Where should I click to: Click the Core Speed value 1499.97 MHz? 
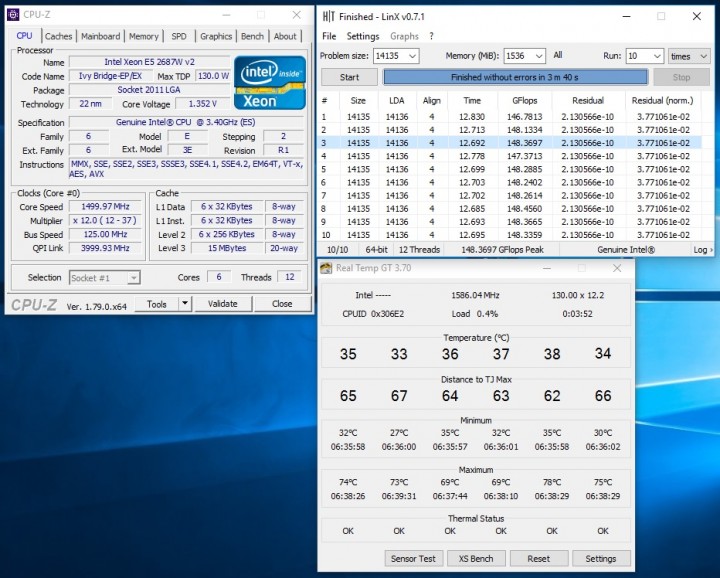[105, 207]
